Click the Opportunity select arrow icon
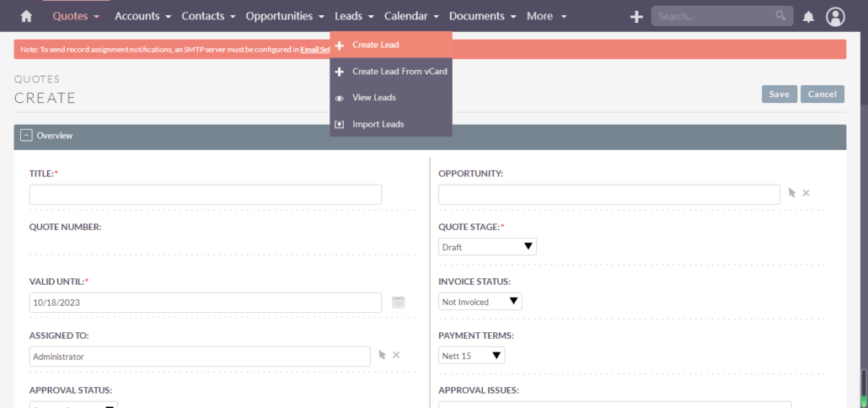The width and height of the screenshot is (868, 408). (x=791, y=193)
